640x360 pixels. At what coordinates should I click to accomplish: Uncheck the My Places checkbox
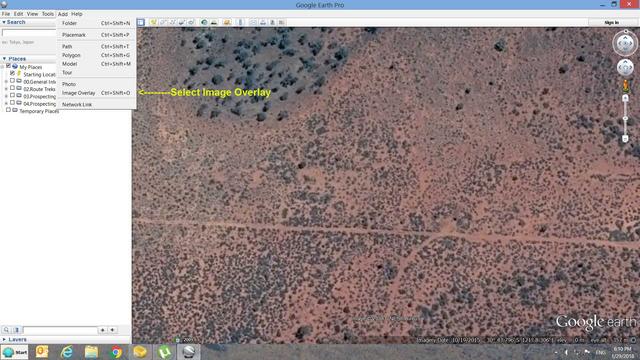tap(8, 66)
